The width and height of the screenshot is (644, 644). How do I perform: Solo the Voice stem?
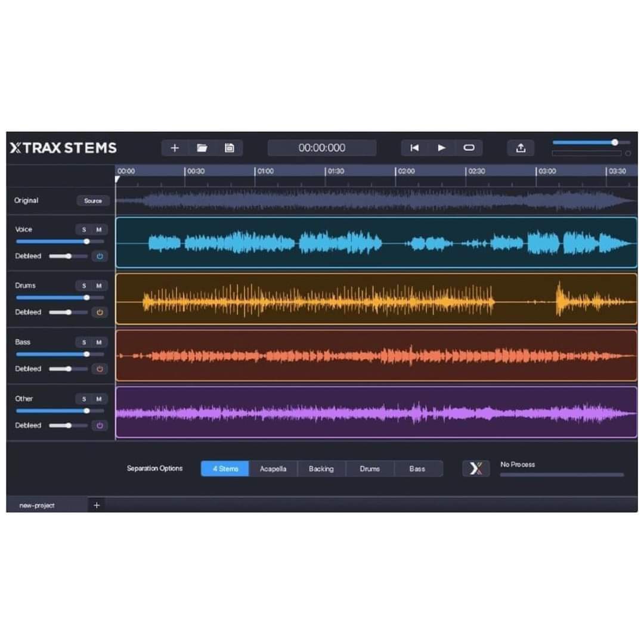pos(84,229)
